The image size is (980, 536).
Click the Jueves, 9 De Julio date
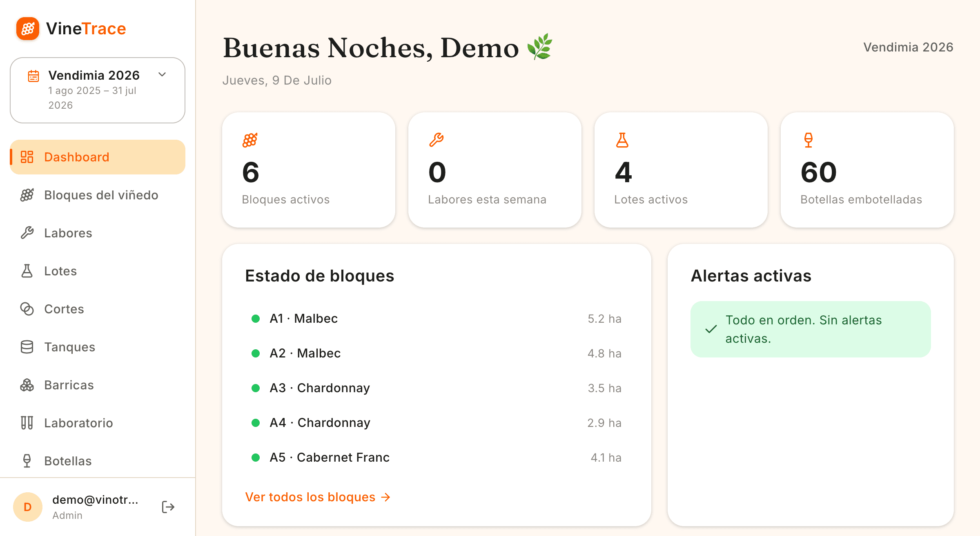pos(277,80)
